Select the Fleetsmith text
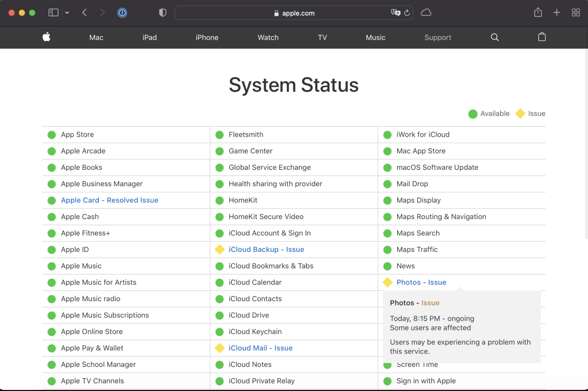The width and height of the screenshot is (588, 391). (246, 134)
